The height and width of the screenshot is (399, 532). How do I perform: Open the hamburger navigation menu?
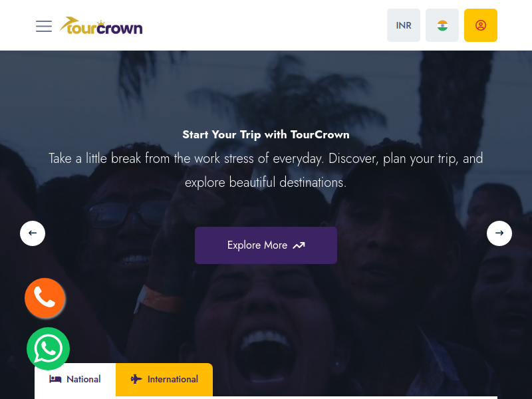(44, 26)
